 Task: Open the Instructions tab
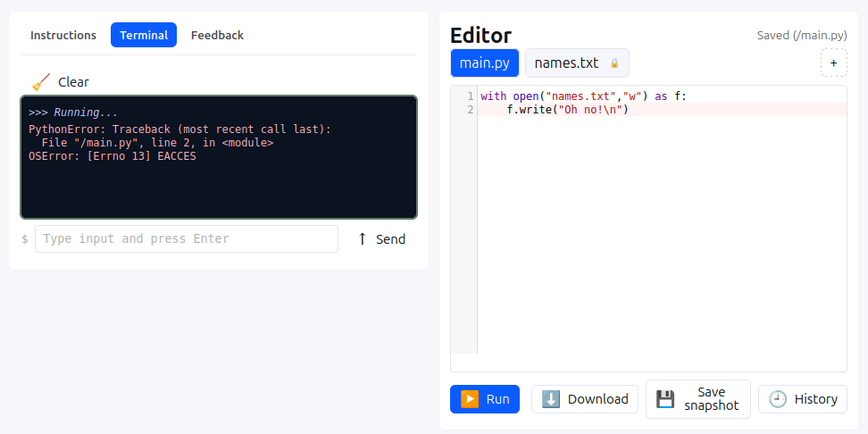coord(63,35)
